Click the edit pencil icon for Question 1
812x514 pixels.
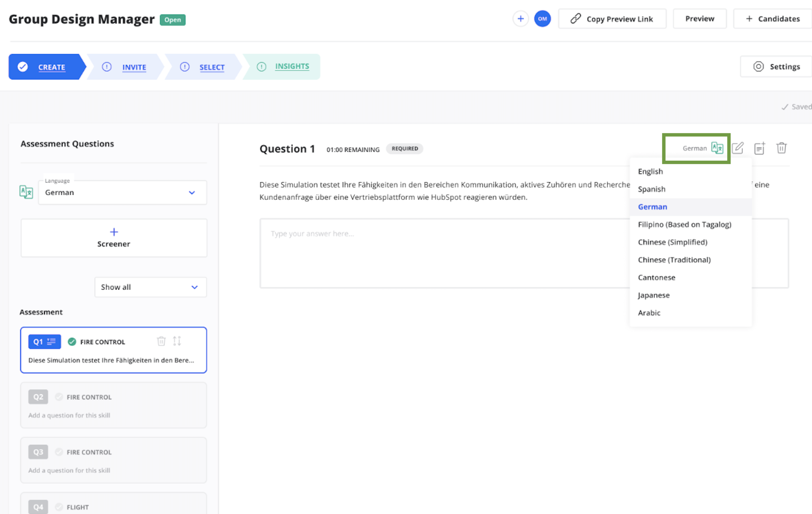(737, 148)
